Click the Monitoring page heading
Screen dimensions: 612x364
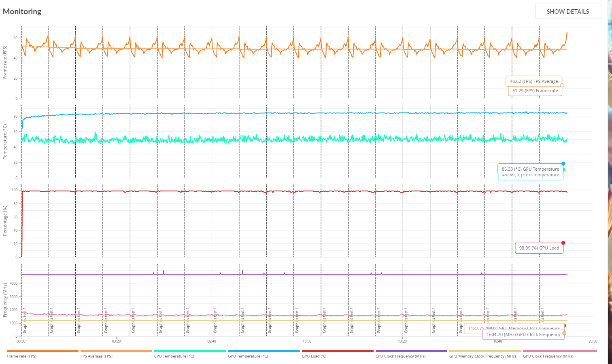pyautogui.click(x=22, y=11)
